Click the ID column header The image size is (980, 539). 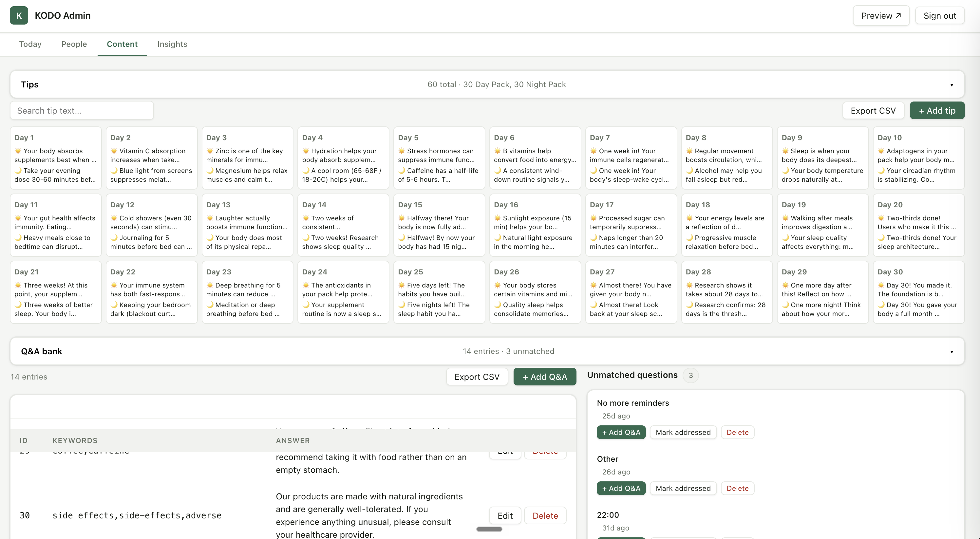tap(24, 440)
